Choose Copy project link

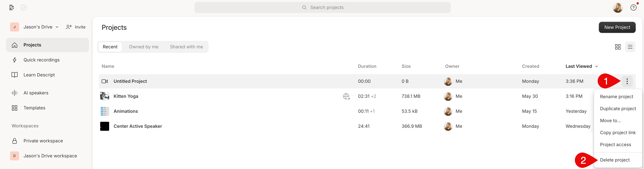click(x=618, y=133)
